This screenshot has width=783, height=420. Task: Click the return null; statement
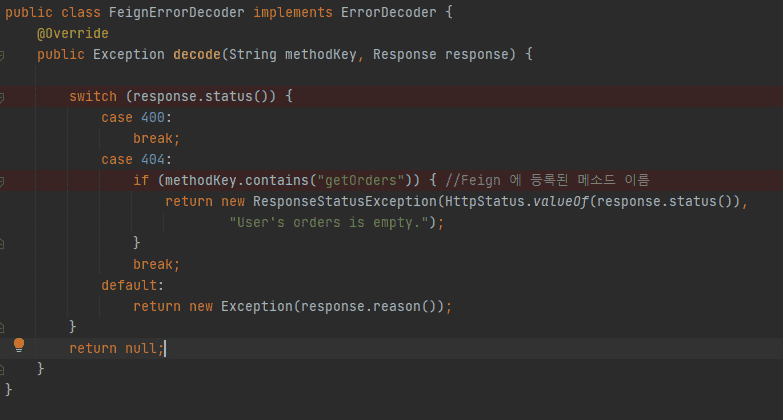click(116, 348)
